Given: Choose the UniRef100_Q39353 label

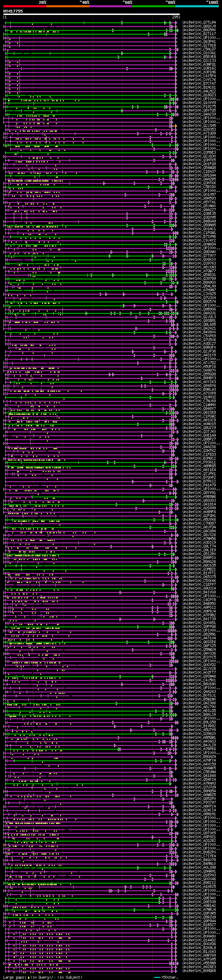Looking at the screenshot, I should coord(199,129).
